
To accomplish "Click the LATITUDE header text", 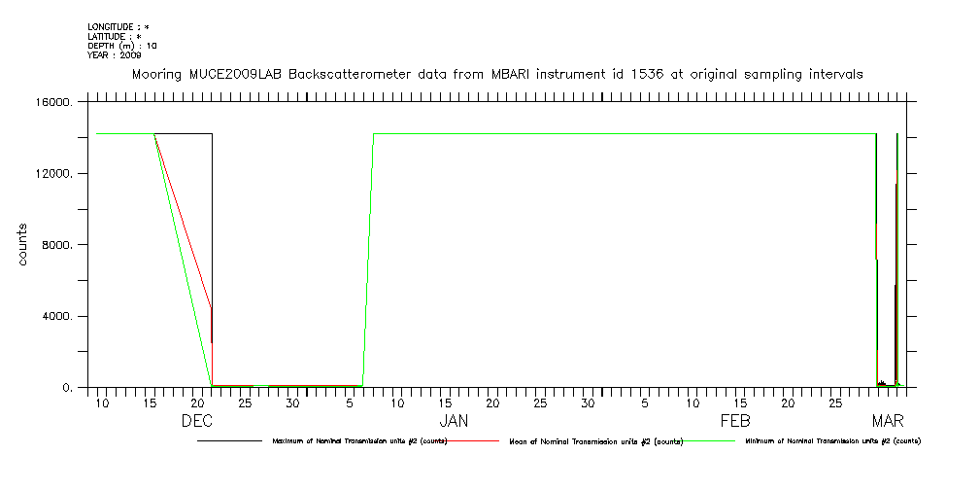I will [x=115, y=36].
